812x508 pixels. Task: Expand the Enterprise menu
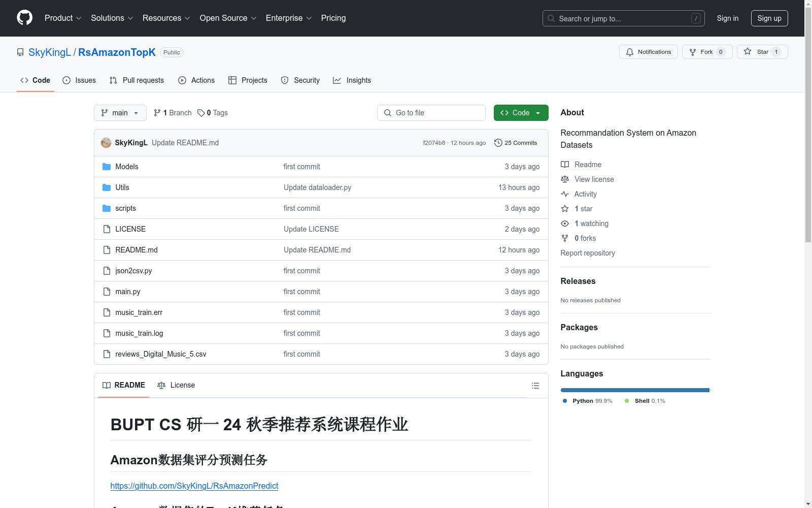(289, 18)
